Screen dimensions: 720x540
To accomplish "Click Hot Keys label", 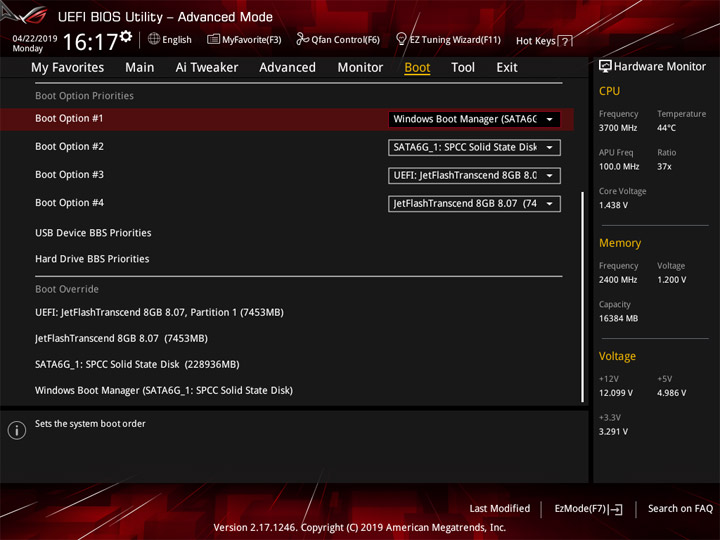I will 536,41.
